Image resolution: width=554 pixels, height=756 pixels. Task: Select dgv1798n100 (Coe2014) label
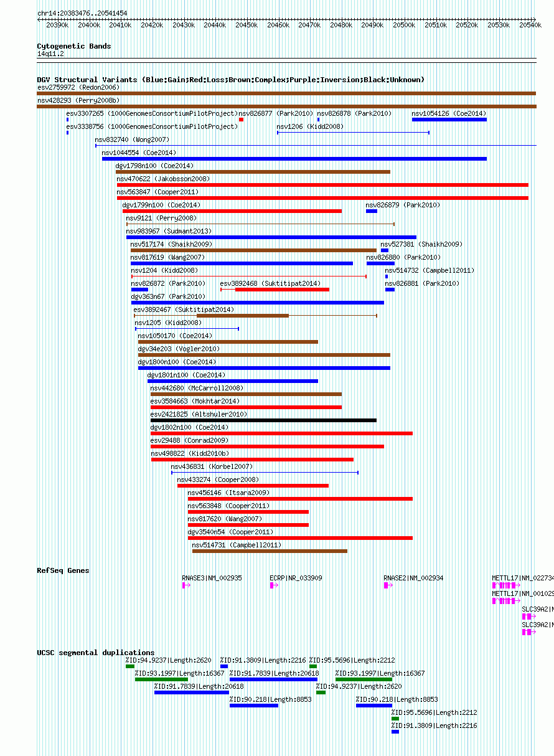pos(154,166)
